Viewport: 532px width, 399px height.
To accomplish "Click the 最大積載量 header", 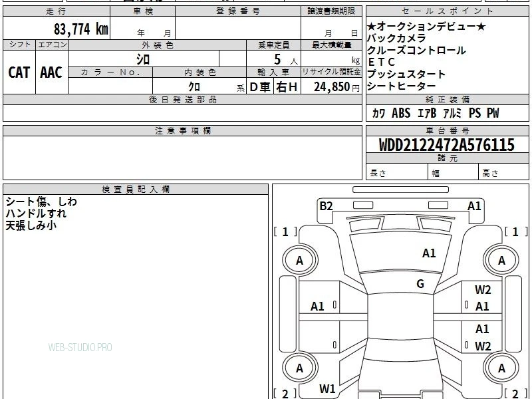I will pyautogui.click(x=331, y=45).
